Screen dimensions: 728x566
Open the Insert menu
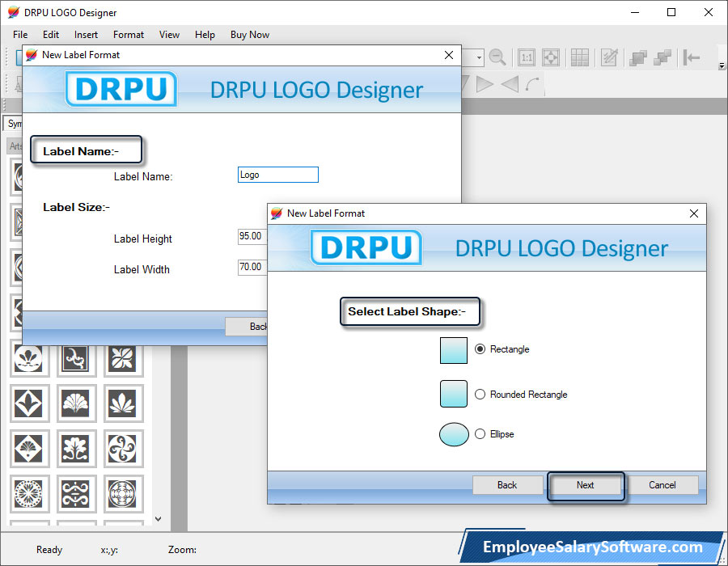[x=86, y=35]
